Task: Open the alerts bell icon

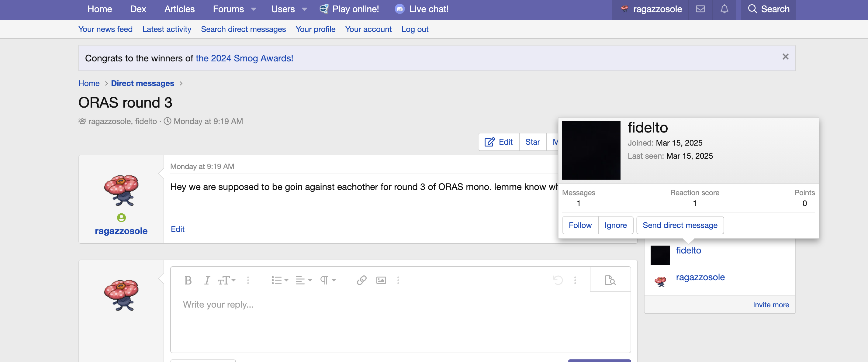Action: tap(724, 9)
